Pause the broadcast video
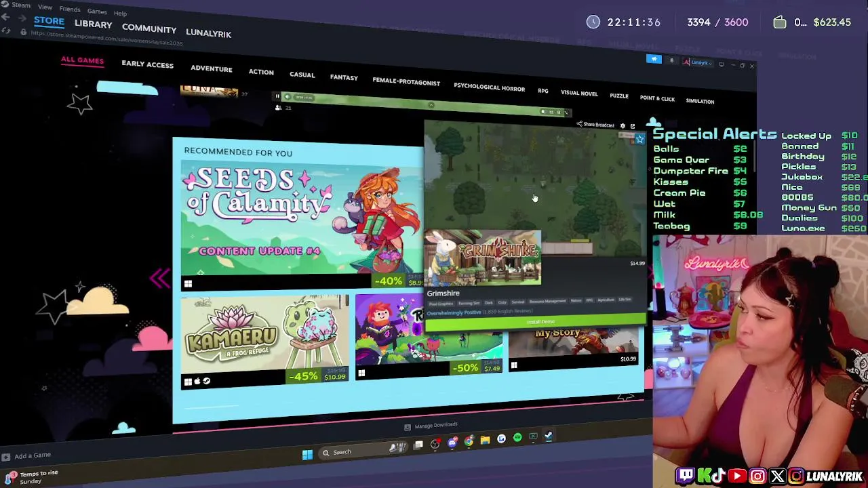Viewport: 868px width, 488px height. pyautogui.click(x=277, y=96)
